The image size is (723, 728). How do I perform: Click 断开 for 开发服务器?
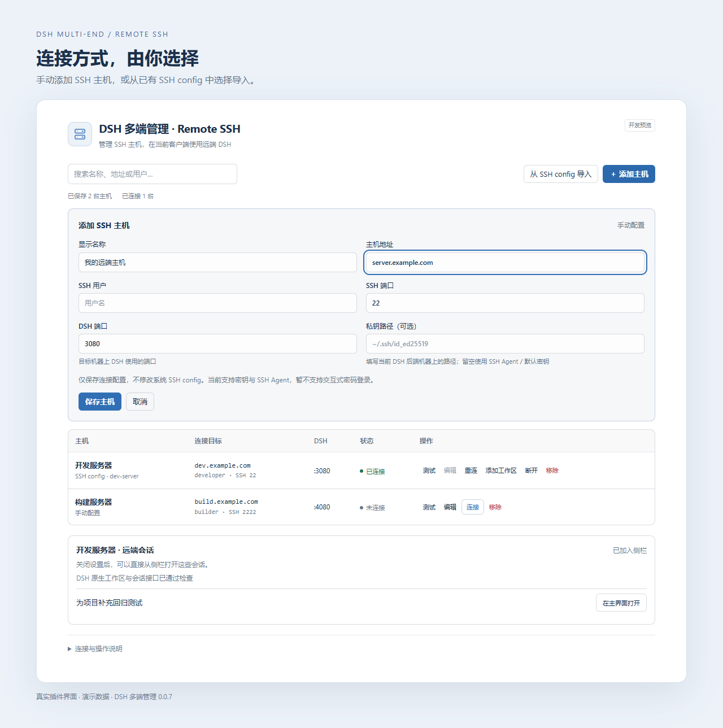(x=532, y=470)
